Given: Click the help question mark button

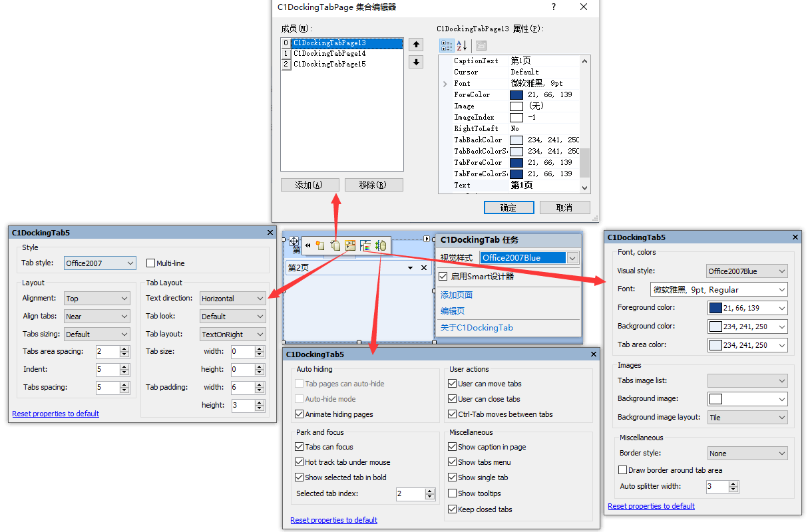Looking at the screenshot, I should click(554, 7).
